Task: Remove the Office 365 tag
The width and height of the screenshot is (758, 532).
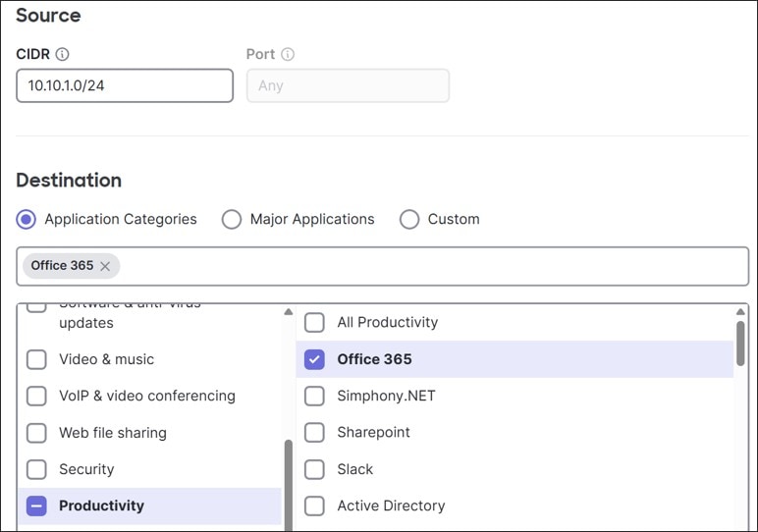Action: tap(105, 266)
